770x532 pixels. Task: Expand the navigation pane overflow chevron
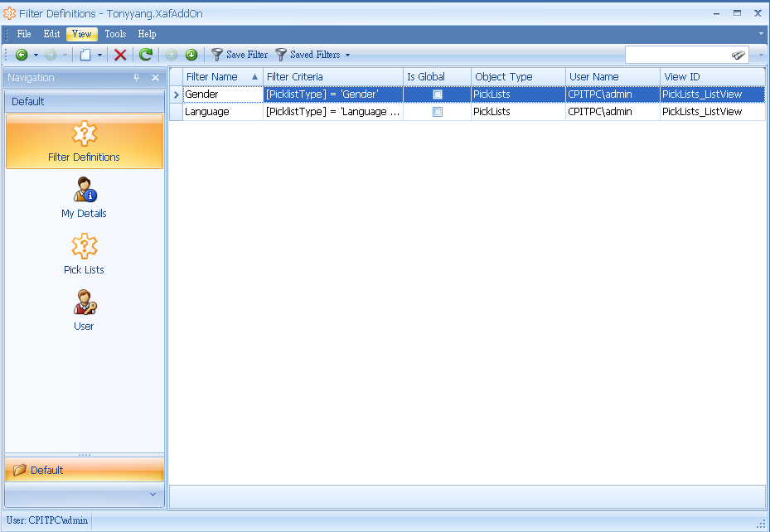point(153,495)
